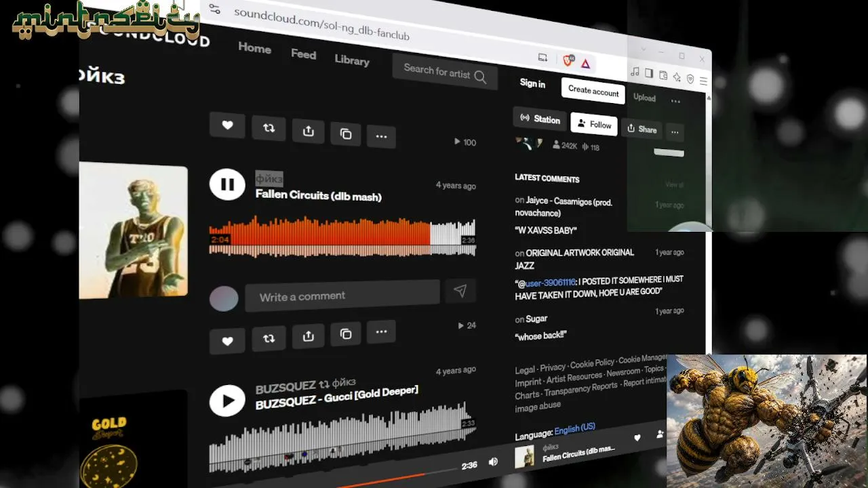The image size is (868, 488).
Task: Click the bottom player progress bar
Action: tap(399, 478)
